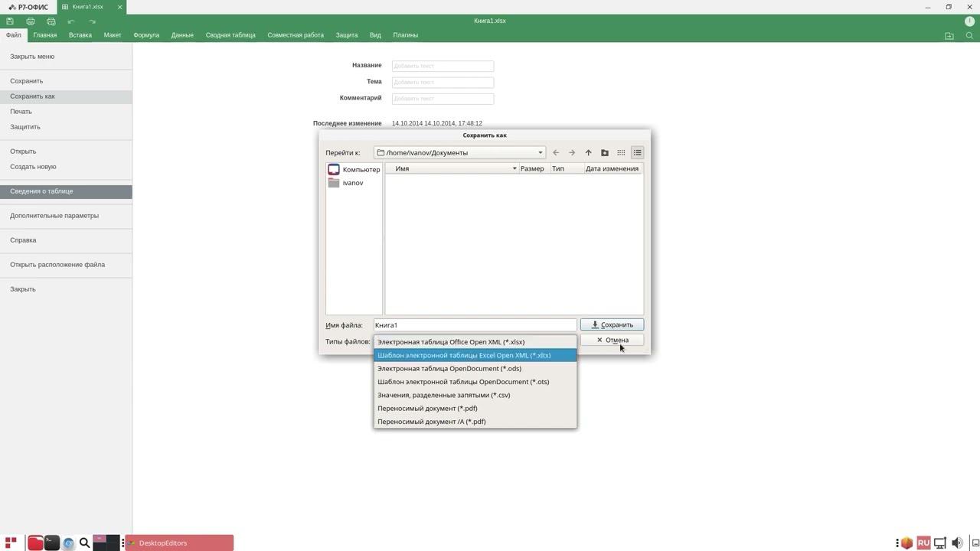Select Компьютер in the dialog places list

[x=354, y=169]
